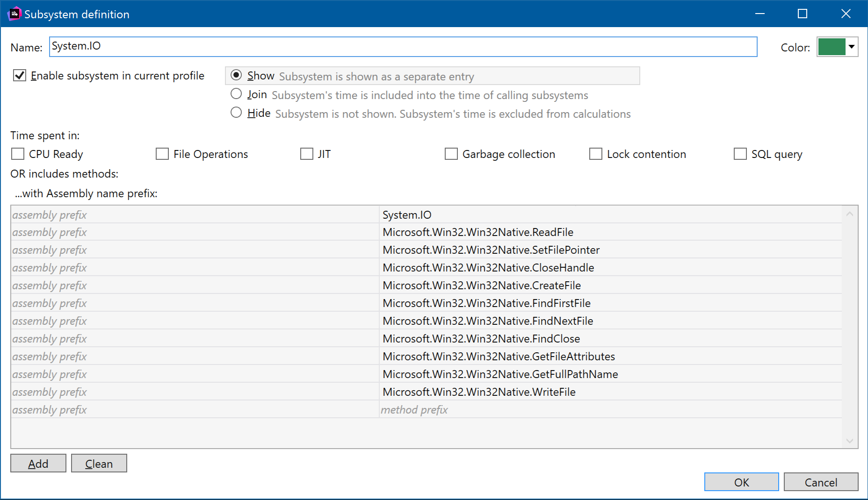Click the green color swatch

click(x=832, y=47)
